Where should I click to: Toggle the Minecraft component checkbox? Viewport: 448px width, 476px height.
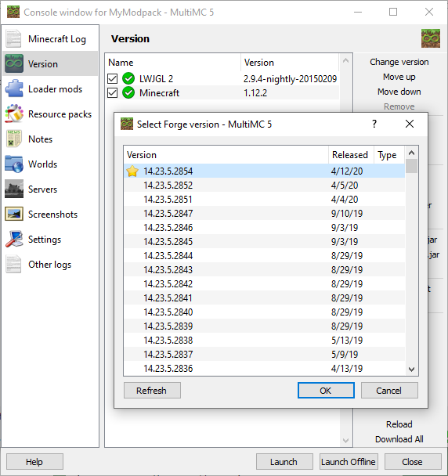(x=112, y=92)
